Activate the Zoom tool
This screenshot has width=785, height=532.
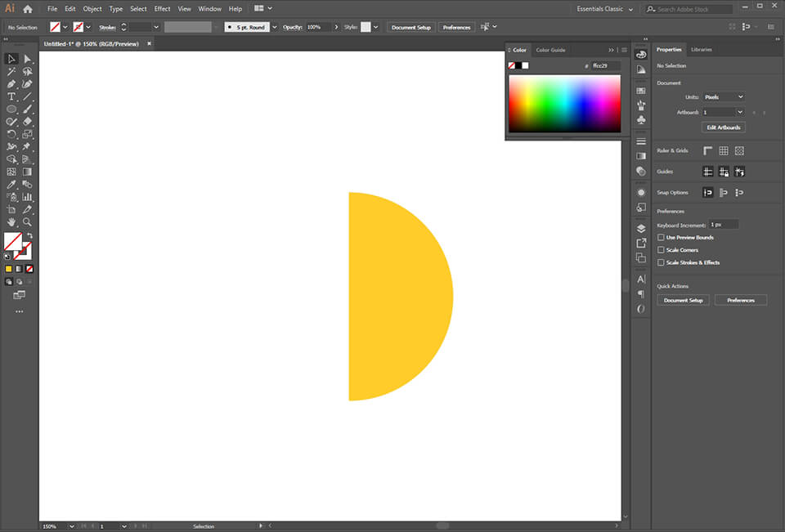27,221
